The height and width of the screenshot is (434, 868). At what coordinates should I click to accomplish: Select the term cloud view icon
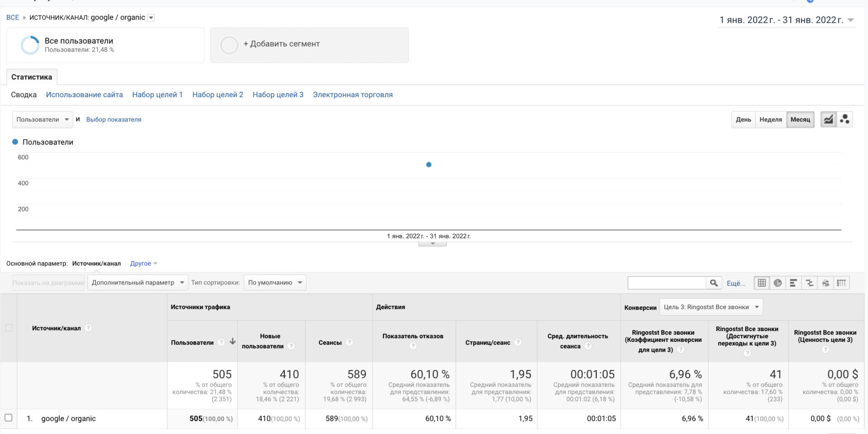click(826, 283)
